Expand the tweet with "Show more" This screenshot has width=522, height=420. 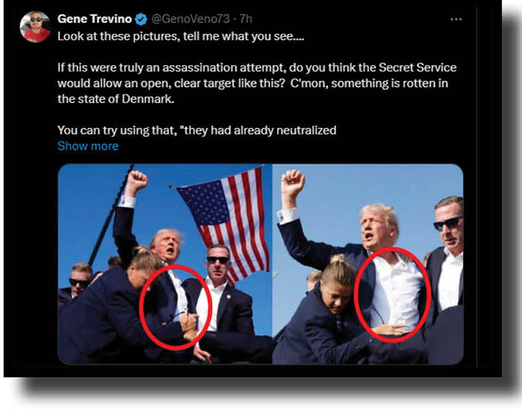pos(88,146)
